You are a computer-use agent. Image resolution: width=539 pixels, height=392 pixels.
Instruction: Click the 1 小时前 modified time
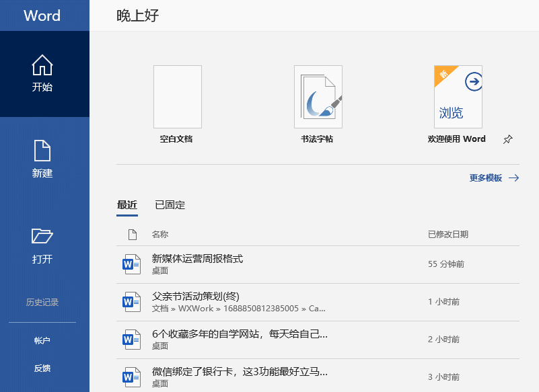click(443, 302)
